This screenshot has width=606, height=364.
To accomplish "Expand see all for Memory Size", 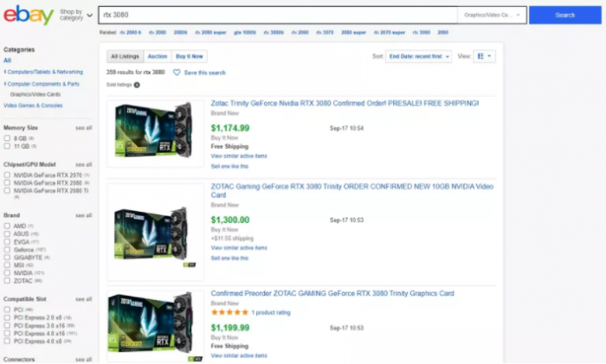I will point(83,128).
